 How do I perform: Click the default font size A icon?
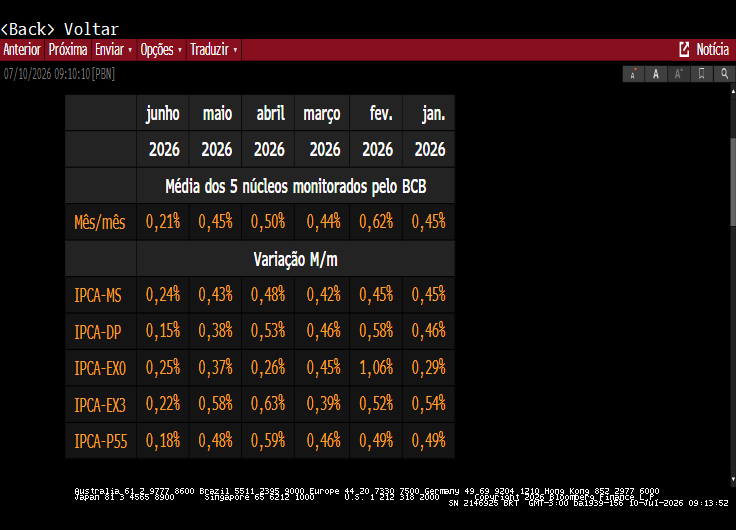656,74
